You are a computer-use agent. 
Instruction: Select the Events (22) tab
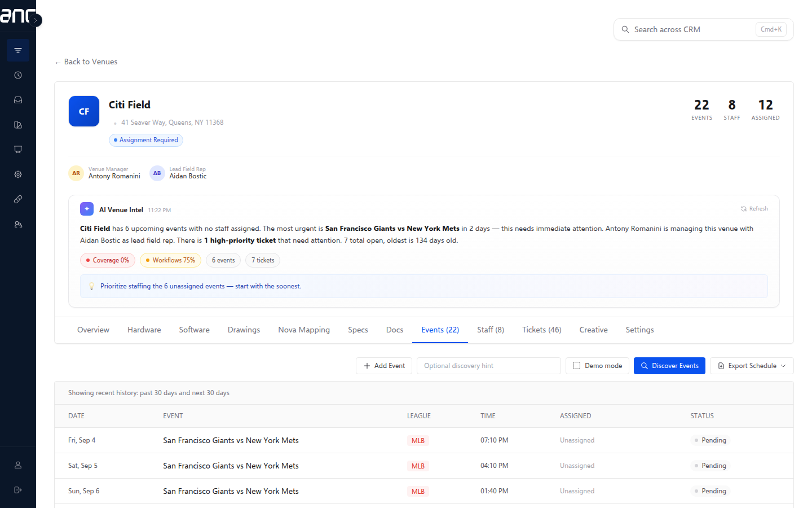pyautogui.click(x=440, y=330)
